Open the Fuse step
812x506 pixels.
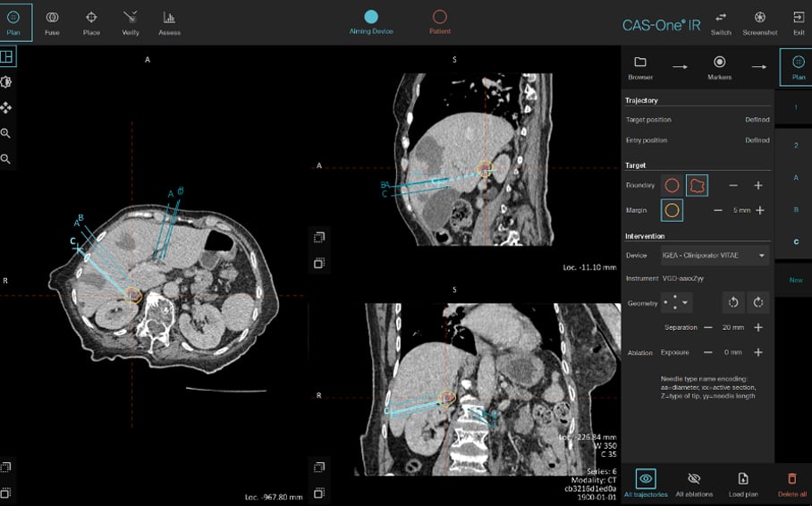coord(52,22)
